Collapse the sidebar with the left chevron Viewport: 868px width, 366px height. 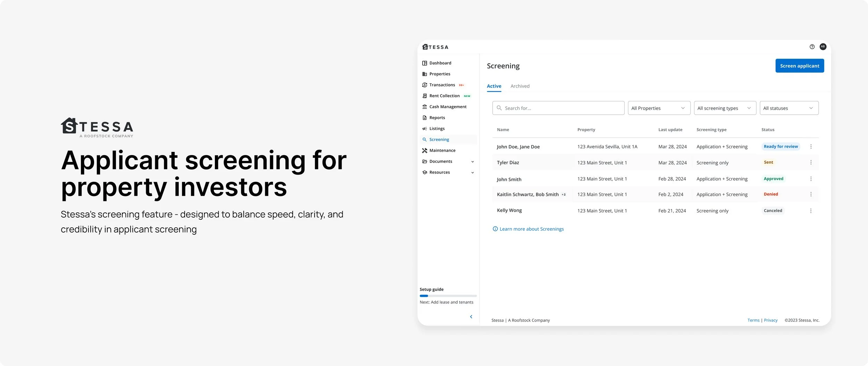tap(471, 317)
